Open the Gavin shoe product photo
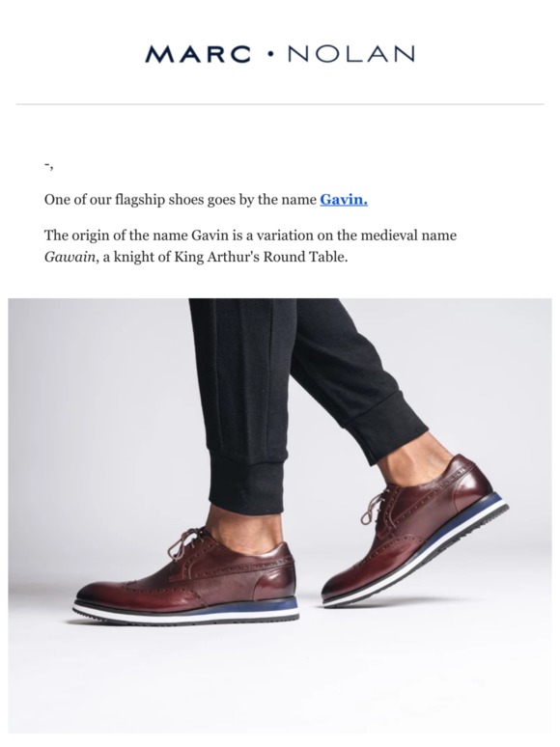The width and height of the screenshot is (560, 747). (x=280, y=515)
